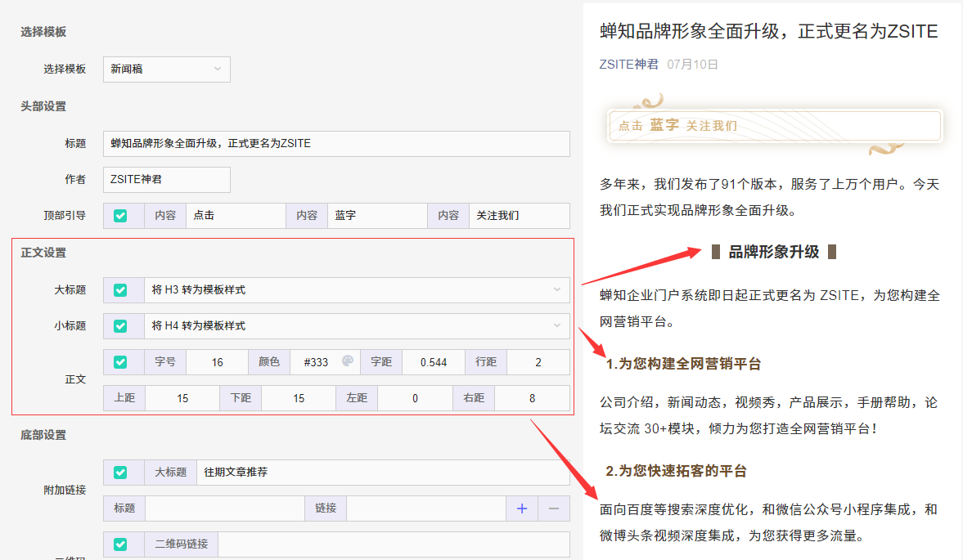The height and width of the screenshot is (560, 963).
Task: Toggle the body text style checkbox
Action: (120, 362)
